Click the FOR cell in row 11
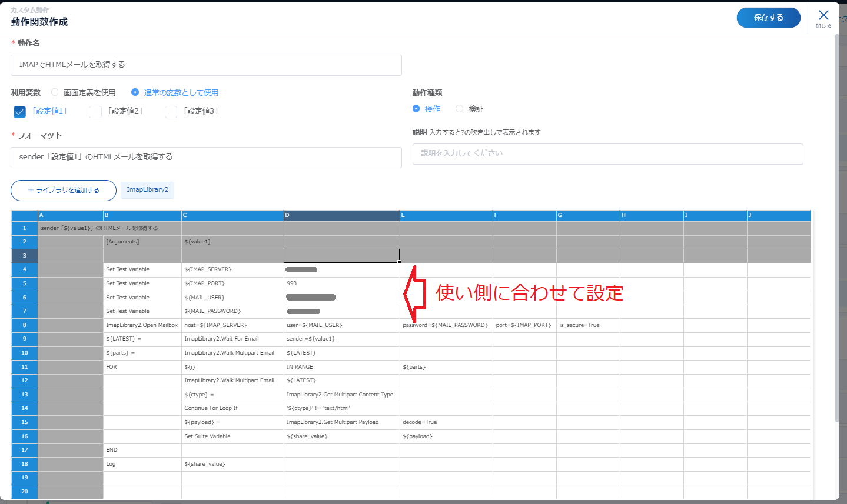847x504 pixels. click(142, 367)
